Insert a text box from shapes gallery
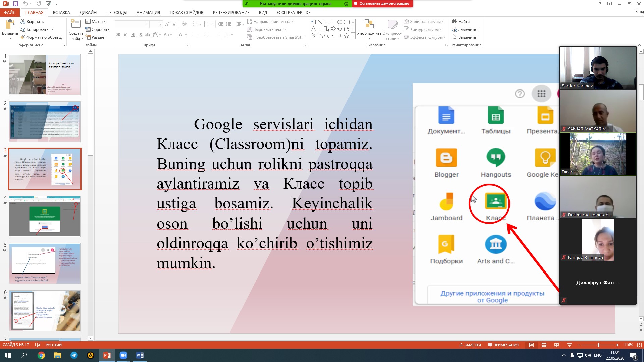 click(x=313, y=22)
